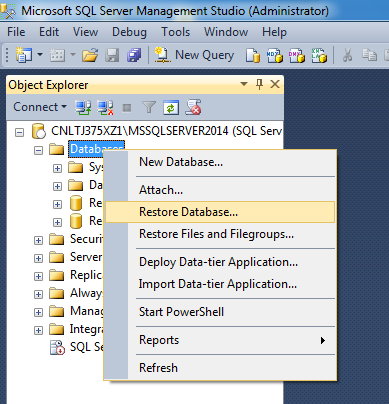Open the Debug menu
The image size is (389, 404).
pos(129,32)
